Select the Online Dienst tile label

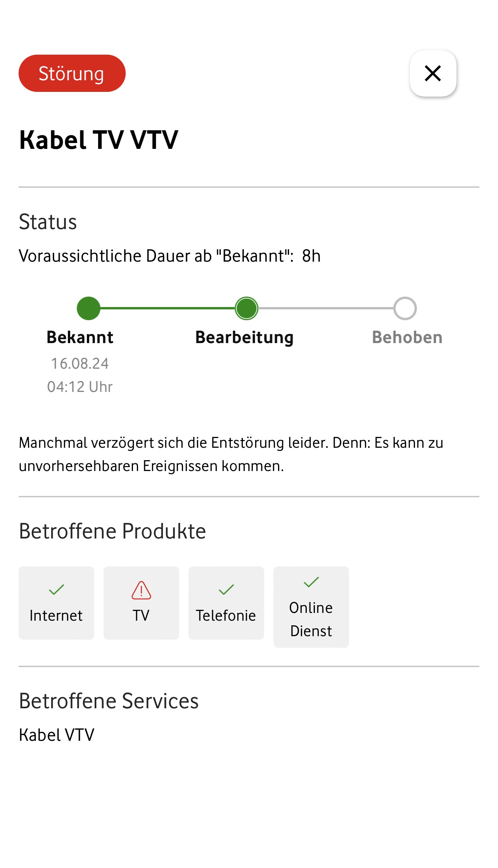311,619
